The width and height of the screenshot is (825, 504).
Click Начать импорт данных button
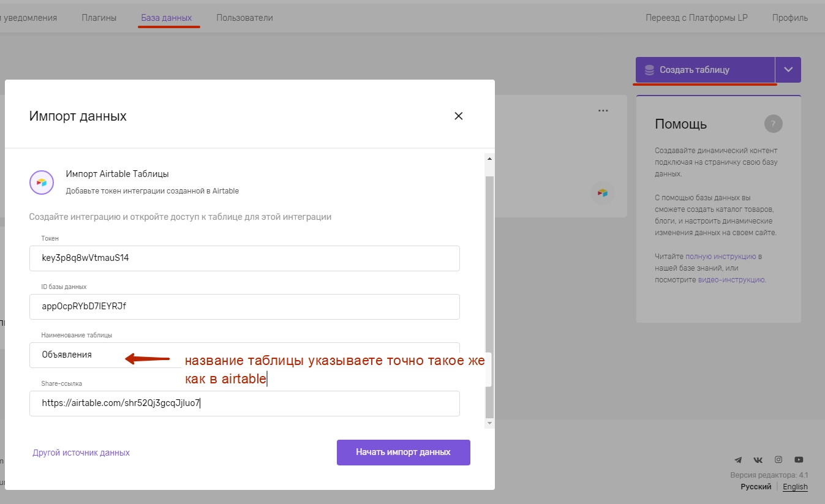[x=403, y=452]
